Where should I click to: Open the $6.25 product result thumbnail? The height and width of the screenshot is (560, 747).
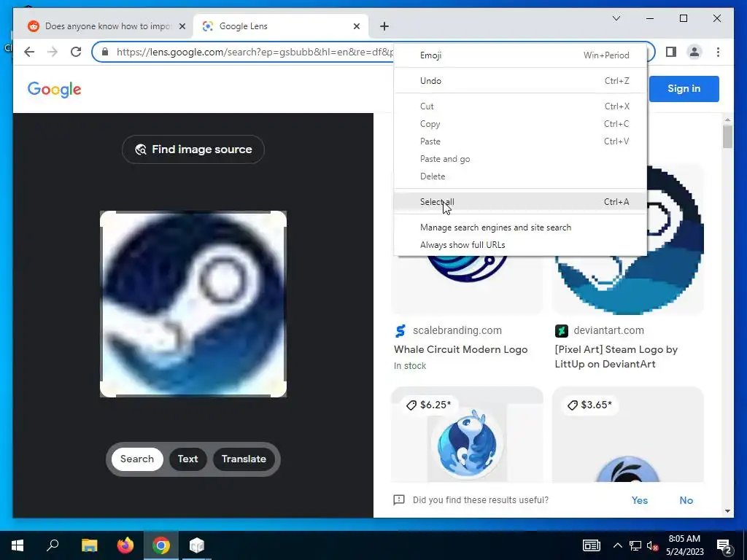click(467, 436)
